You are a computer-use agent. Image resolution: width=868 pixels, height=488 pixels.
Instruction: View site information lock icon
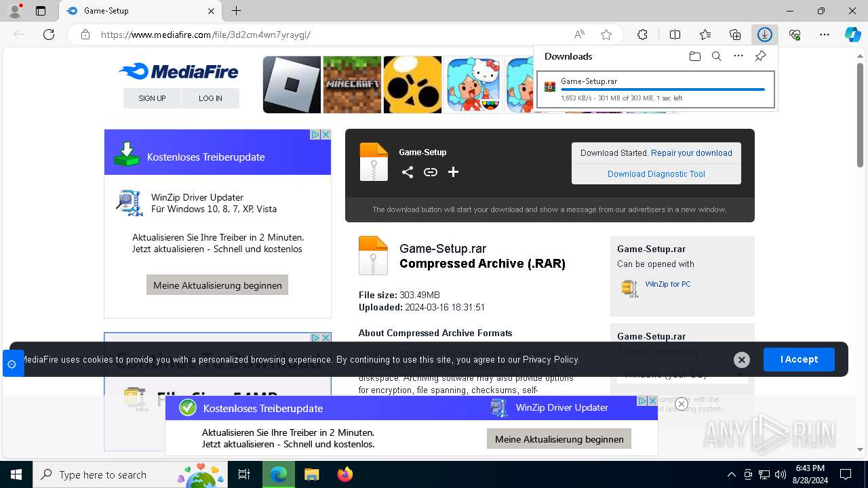85,35
